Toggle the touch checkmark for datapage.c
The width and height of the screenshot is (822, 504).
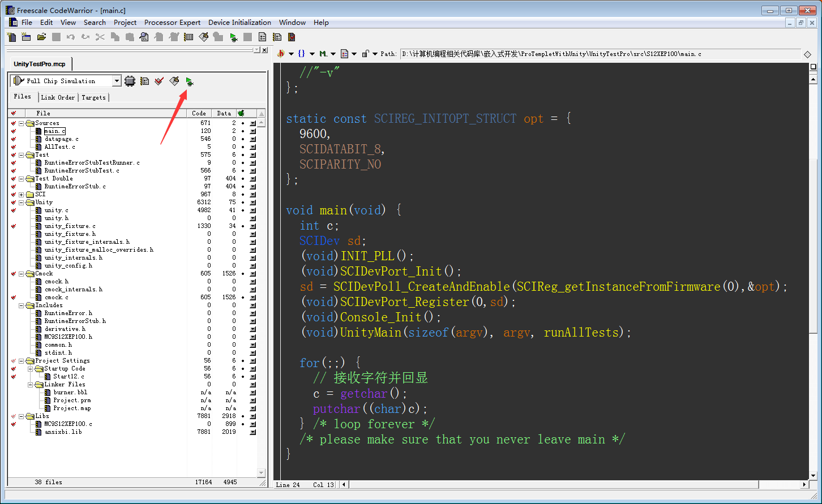[14, 139]
